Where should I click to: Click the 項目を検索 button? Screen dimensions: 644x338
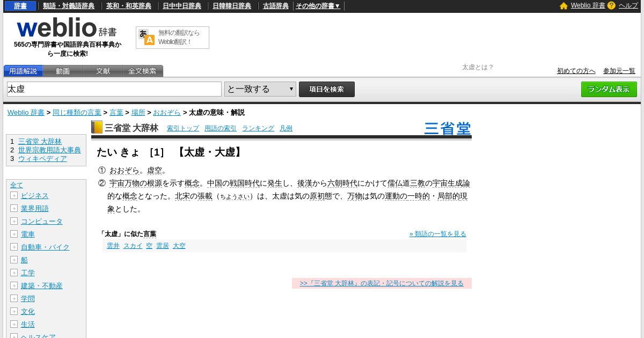coord(327,89)
